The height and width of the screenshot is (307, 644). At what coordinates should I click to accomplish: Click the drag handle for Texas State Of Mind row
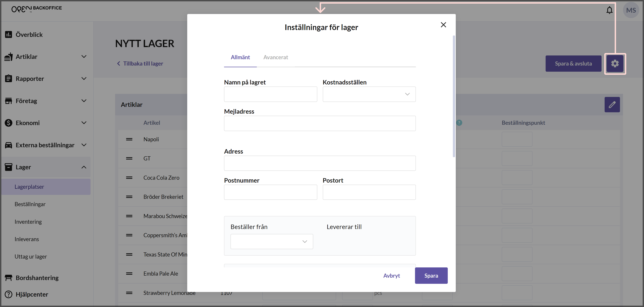pos(129,254)
